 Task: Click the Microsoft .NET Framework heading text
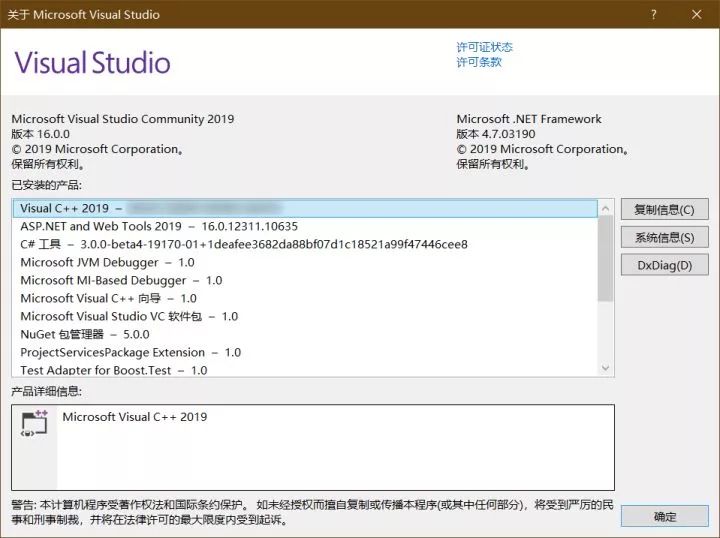pos(529,119)
